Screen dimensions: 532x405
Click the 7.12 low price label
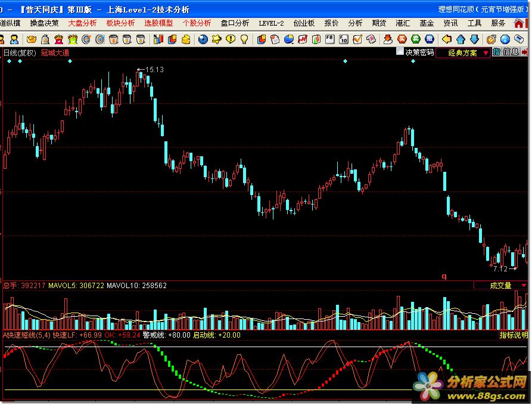[x=500, y=269]
